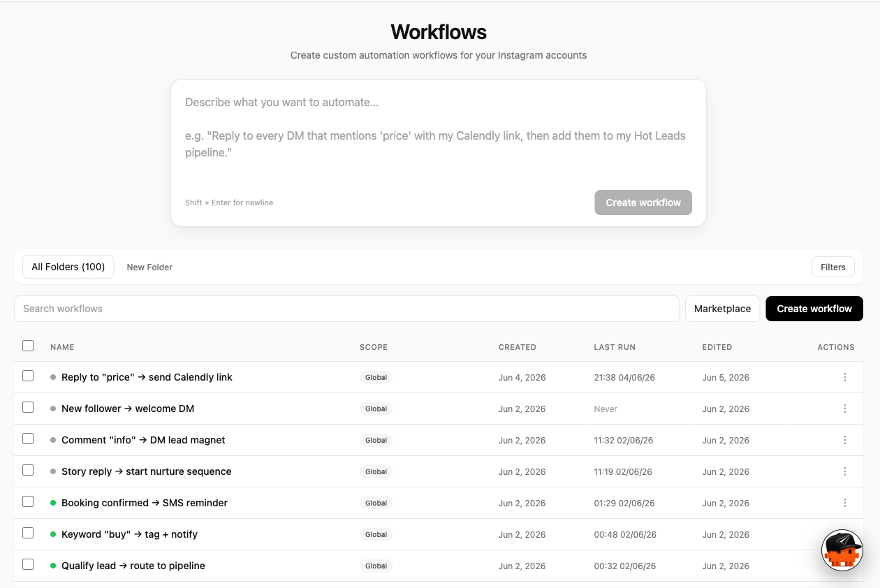This screenshot has height=588, width=880.
Task: Open the Filters options
Action: click(x=833, y=267)
